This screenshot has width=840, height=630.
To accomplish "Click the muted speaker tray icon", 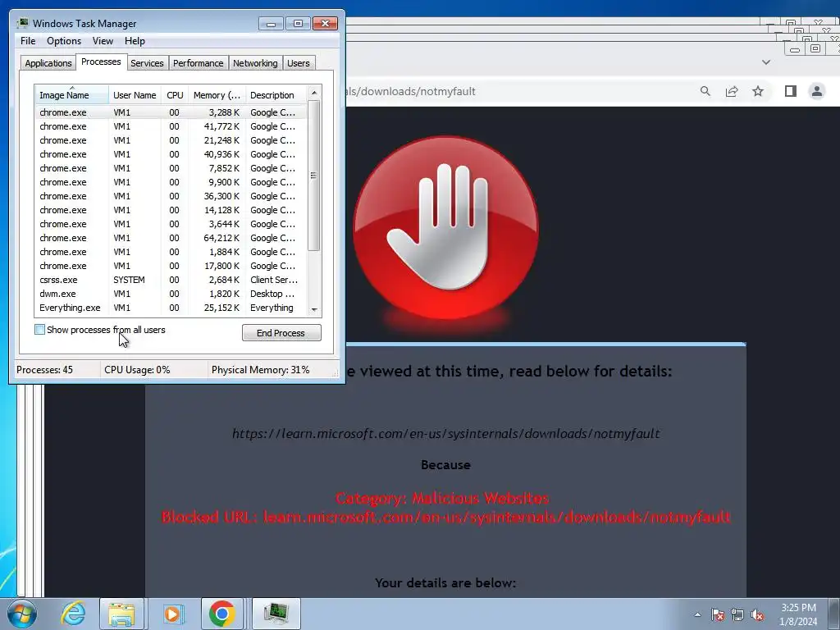I will [757, 614].
